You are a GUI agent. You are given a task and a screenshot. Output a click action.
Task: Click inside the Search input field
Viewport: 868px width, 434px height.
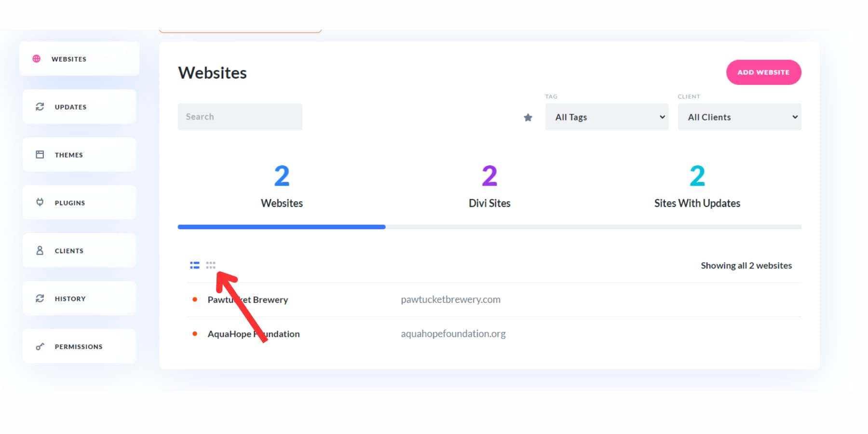pyautogui.click(x=240, y=117)
